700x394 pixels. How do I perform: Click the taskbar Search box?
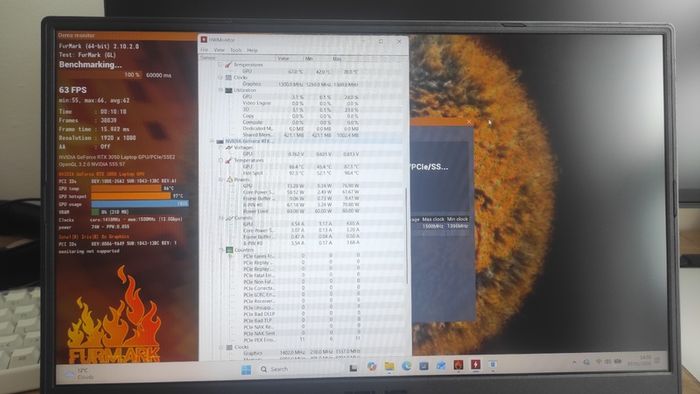tap(301, 369)
